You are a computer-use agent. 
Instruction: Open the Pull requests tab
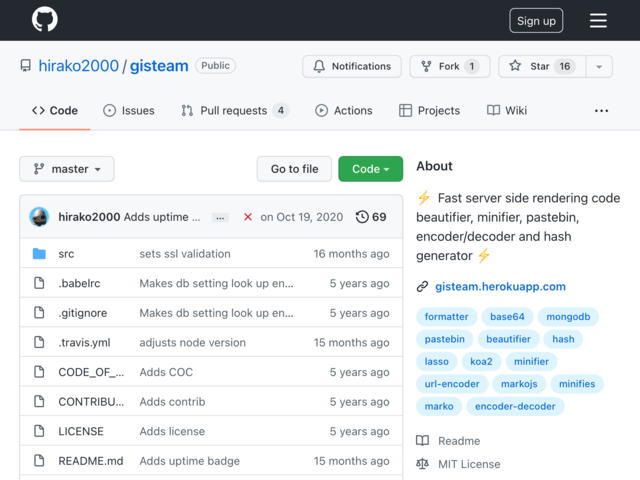235,111
